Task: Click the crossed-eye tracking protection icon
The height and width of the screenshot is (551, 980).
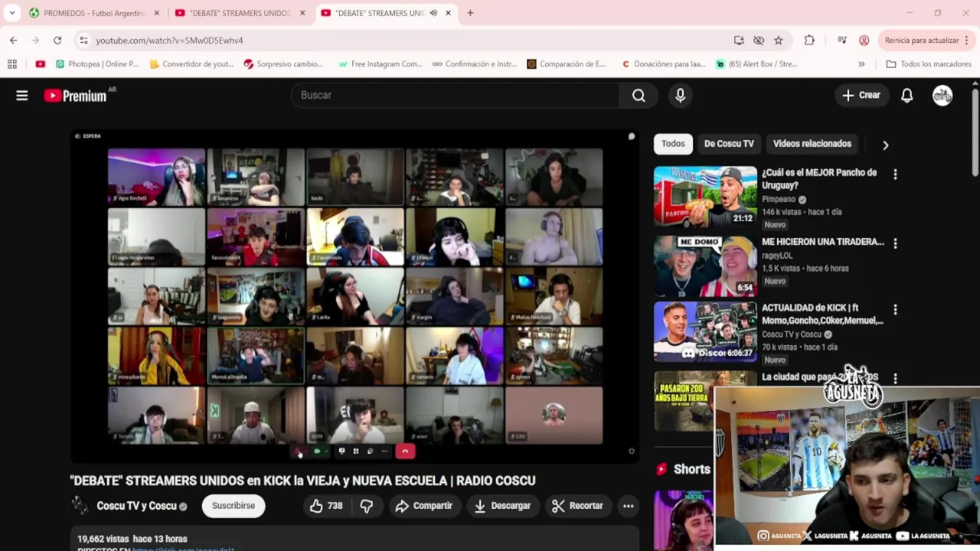Action: tap(759, 40)
